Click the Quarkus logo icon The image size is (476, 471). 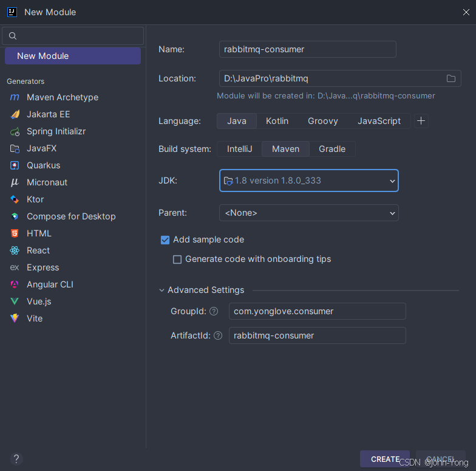click(15, 165)
